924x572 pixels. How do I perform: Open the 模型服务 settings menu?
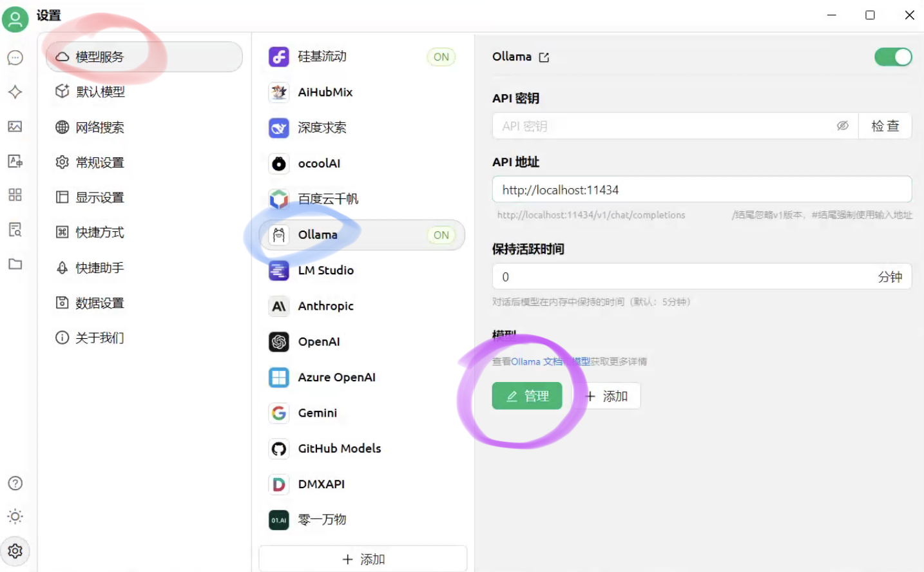coord(144,57)
